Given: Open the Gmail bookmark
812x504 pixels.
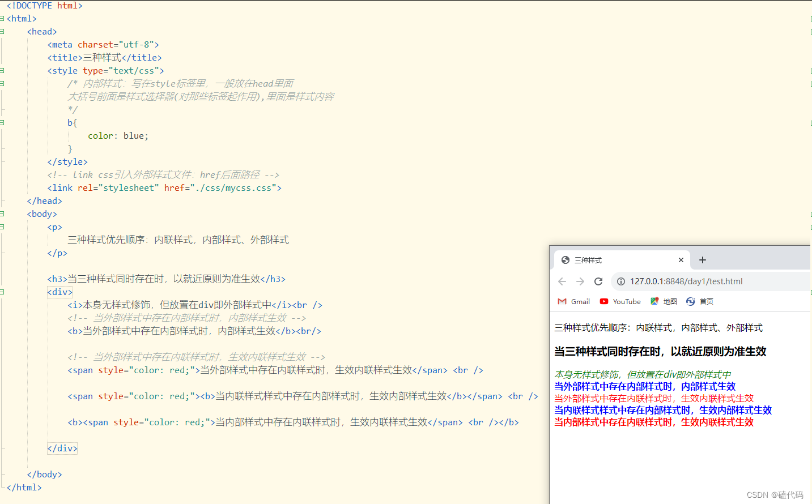Looking at the screenshot, I should [574, 302].
